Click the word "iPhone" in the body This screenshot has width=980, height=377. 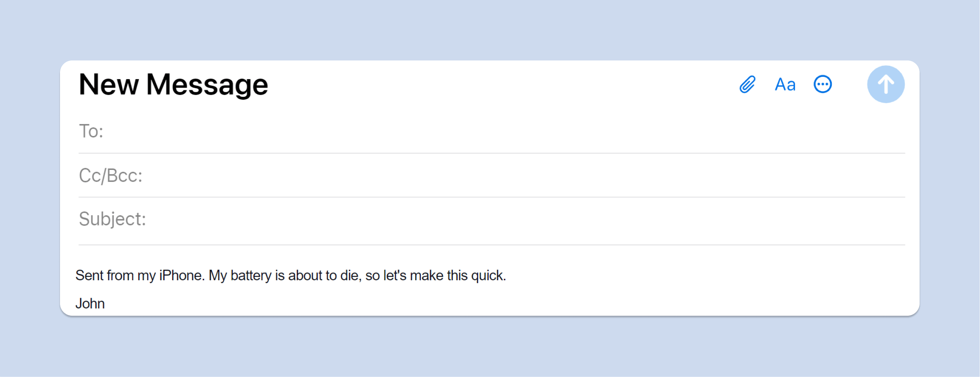[181, 276]
